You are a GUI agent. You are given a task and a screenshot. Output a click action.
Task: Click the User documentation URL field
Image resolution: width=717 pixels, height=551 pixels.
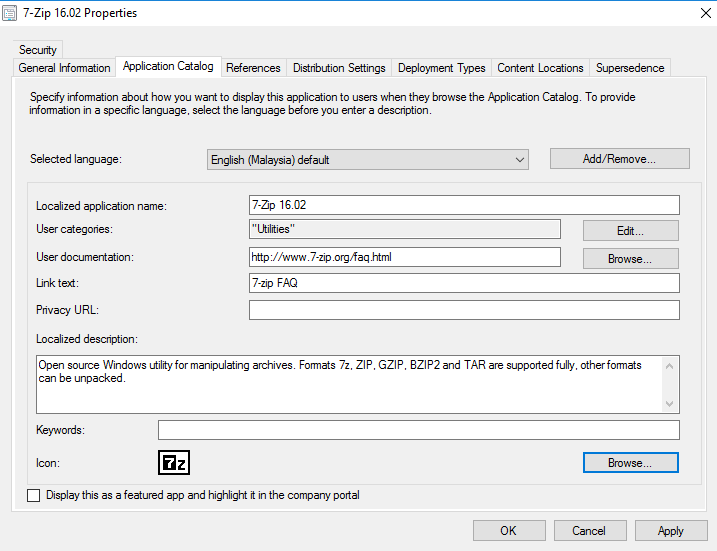coord(405,257)
